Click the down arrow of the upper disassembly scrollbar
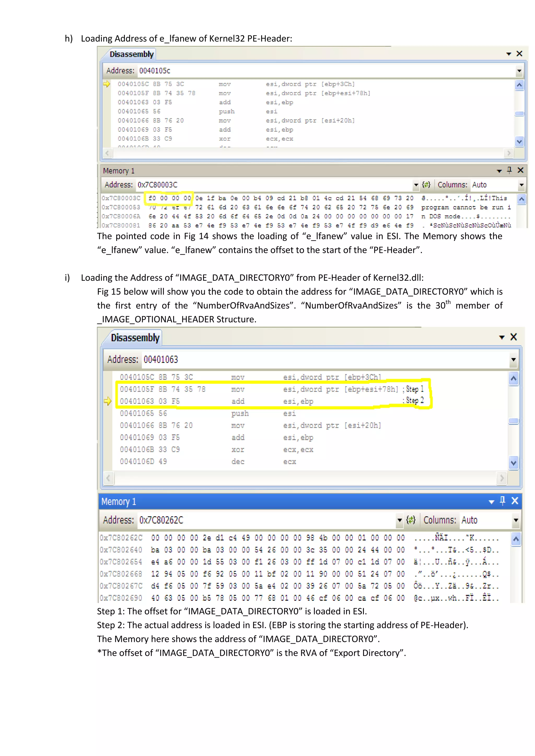The width and height of the screenshot is (535, 756). coord(519,141)
